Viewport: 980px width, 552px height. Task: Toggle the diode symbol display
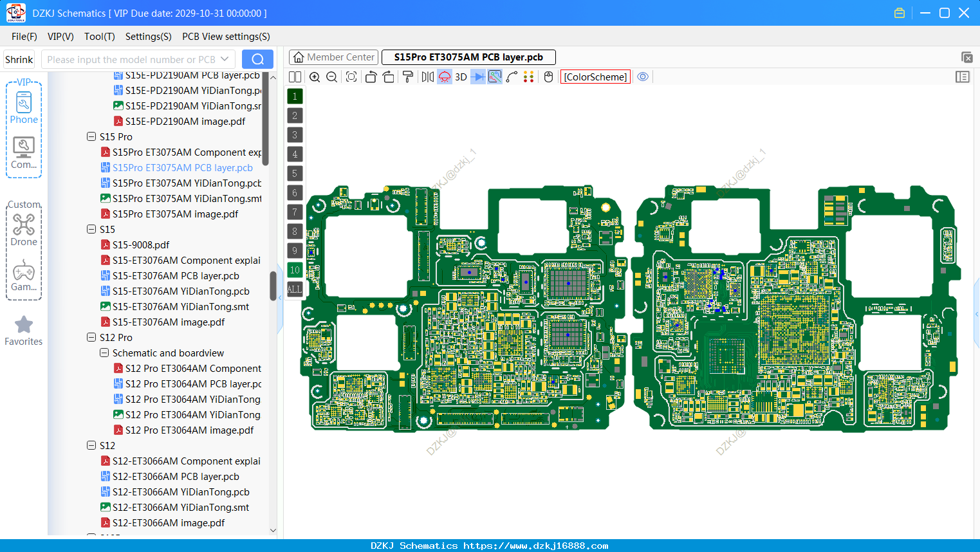click(478, 77)
